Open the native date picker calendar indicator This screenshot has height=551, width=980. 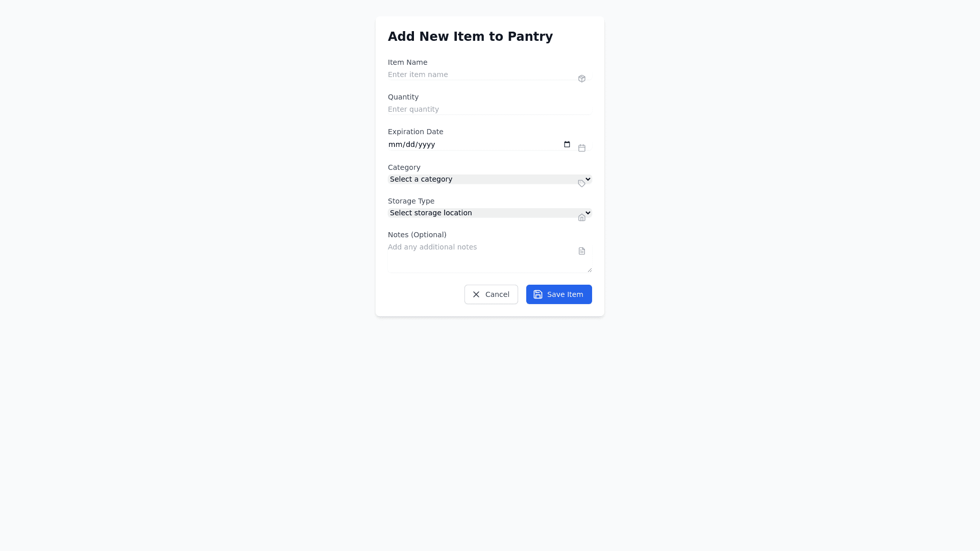click(x=567, y=144)
